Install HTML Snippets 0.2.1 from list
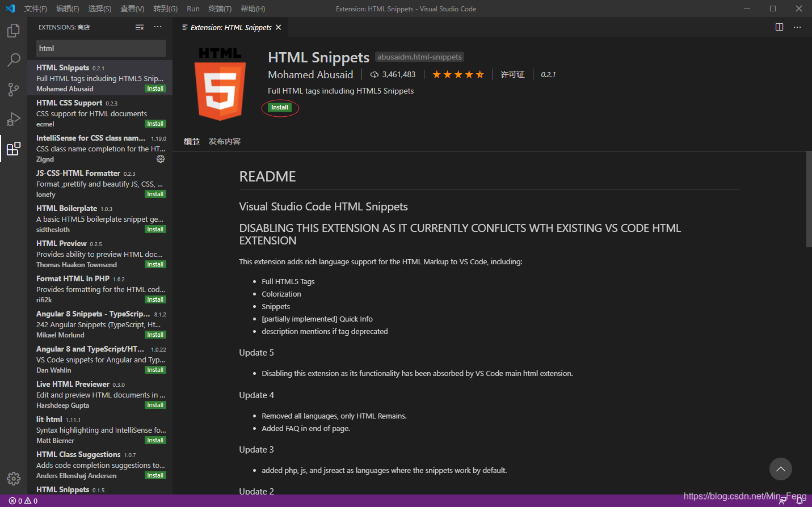 [155, 88]
